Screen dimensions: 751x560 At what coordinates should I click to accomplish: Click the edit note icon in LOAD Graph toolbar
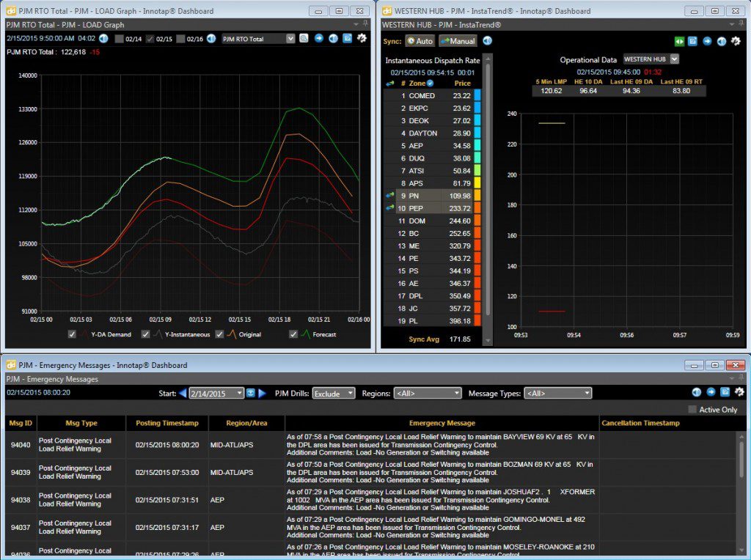347,38
